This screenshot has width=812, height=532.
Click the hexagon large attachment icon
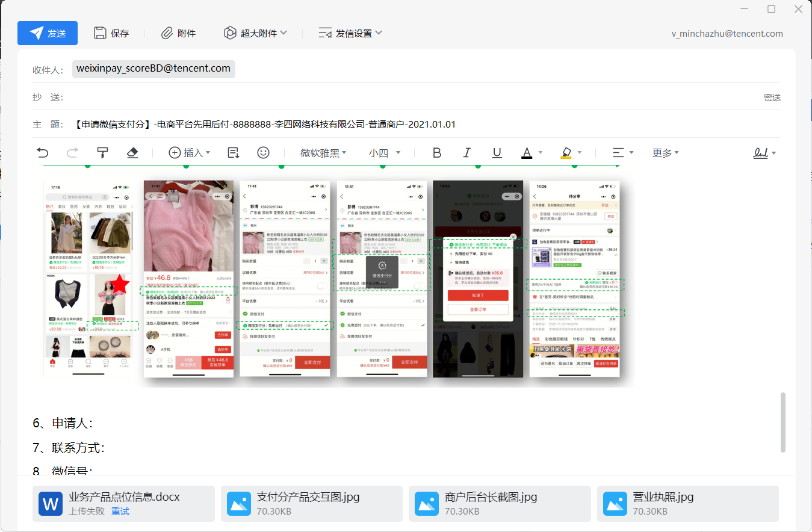(x=229, y=33)
